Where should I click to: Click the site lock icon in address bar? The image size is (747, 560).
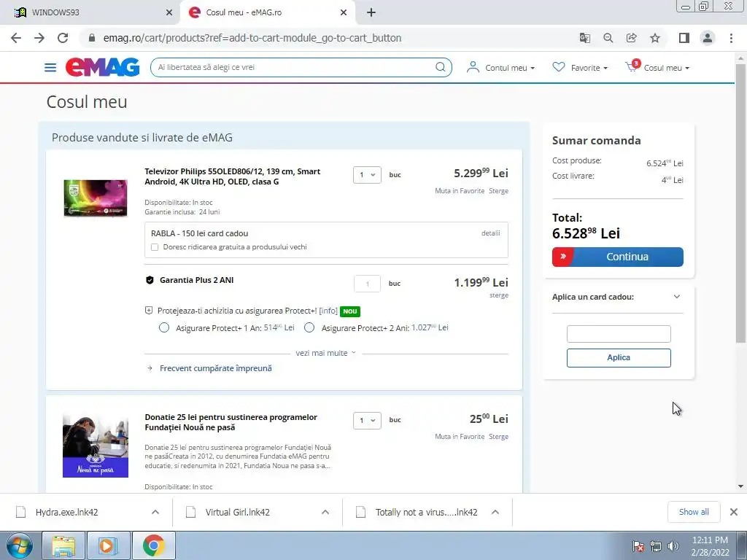(92, 38)
